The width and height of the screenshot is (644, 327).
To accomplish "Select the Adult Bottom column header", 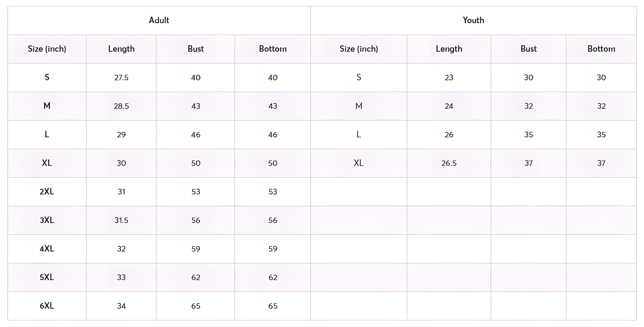I will tap(273, 49).
